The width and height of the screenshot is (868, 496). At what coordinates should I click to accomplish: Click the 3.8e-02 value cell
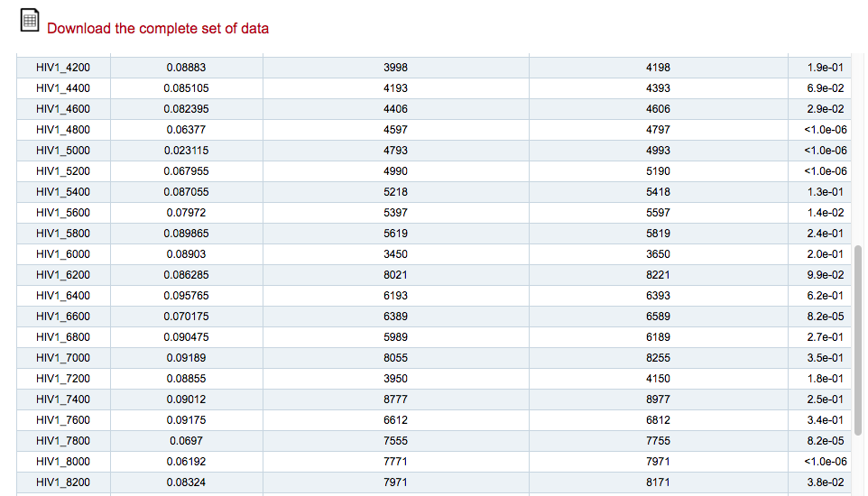pyautogui.click(x=826, y=482)
